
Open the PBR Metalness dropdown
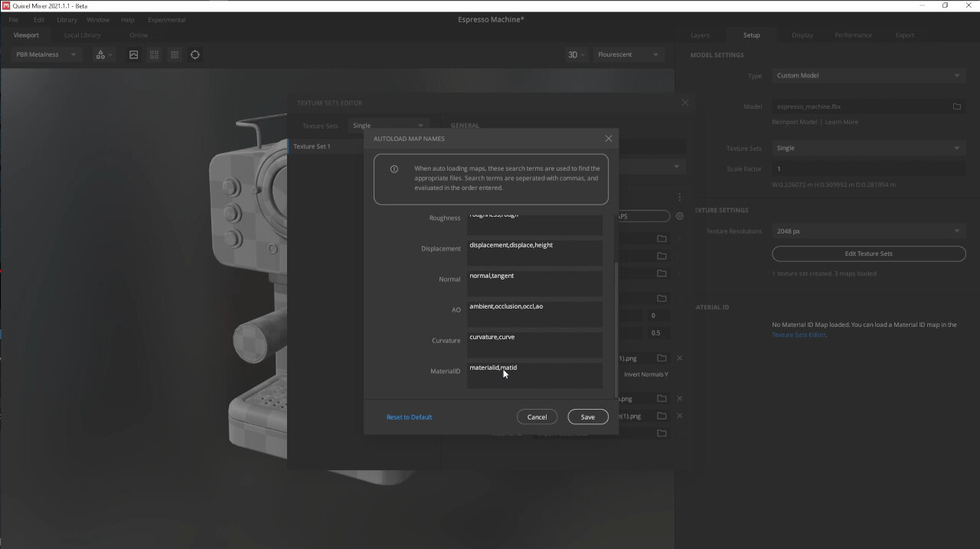click(x=44, y=54)
